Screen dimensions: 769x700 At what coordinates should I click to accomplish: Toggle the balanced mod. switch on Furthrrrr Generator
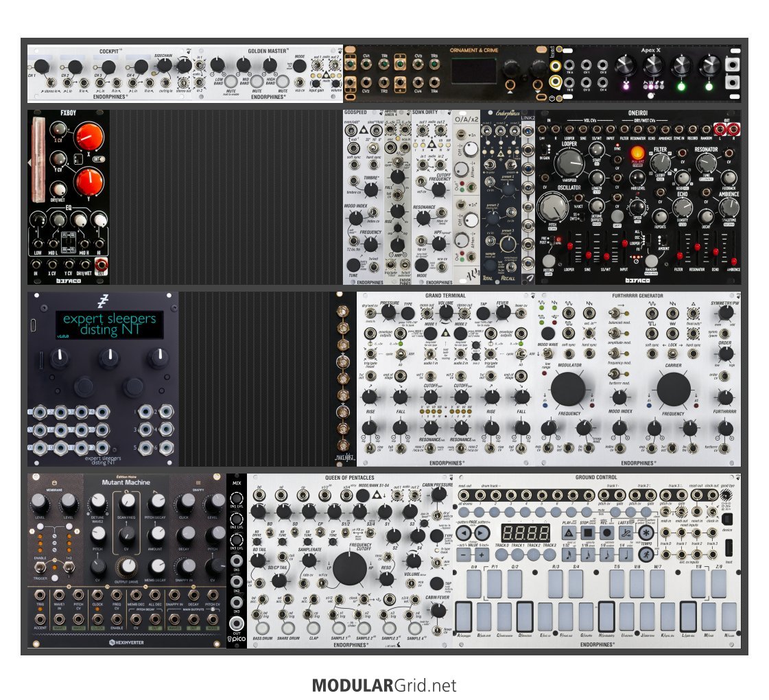point(613,312)
